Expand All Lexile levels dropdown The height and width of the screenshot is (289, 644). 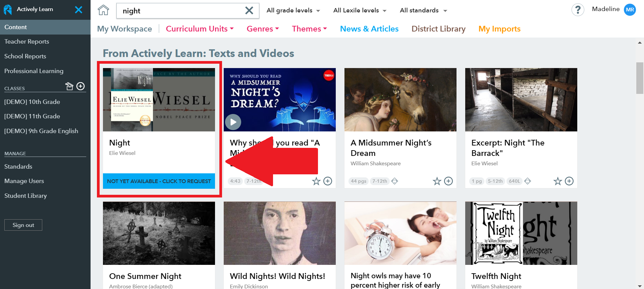[360, 10]
